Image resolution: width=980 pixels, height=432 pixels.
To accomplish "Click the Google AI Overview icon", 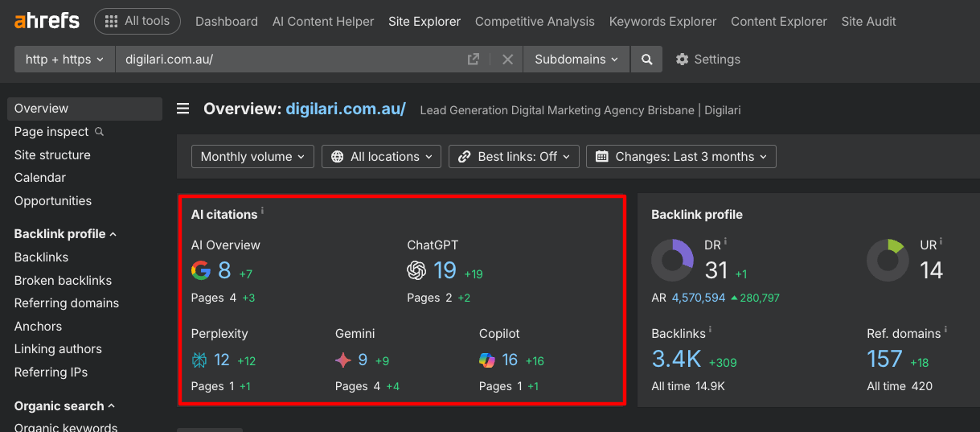I will 201,270.
